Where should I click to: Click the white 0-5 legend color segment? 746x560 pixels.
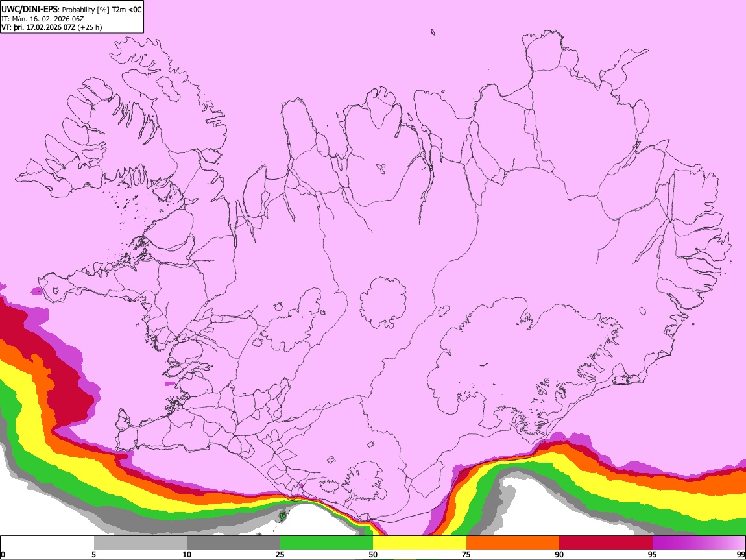click(47, 543)
